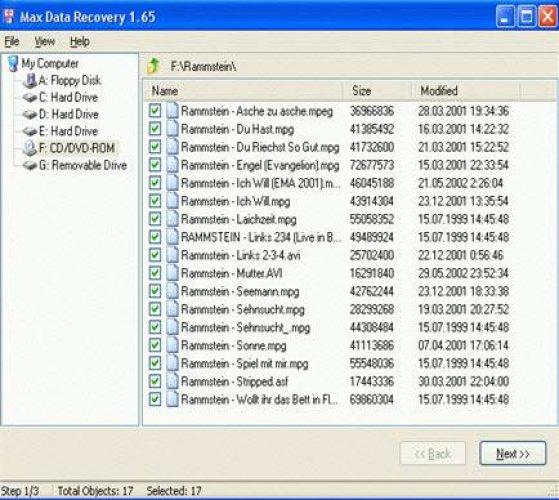Image resolution: width=559 pixels, height=500 pixels.
Task: Click file icon of Spiel mit mir.mpg
Action: 172,363
